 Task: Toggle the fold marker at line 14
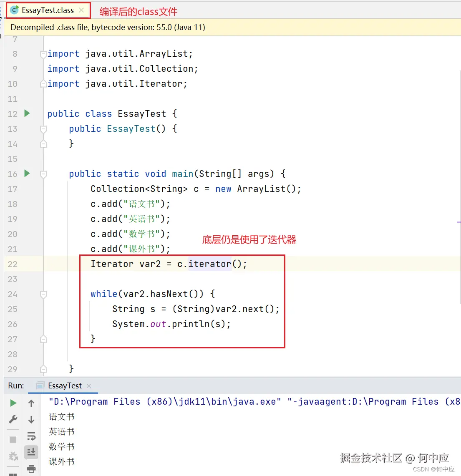coord(43,144)
